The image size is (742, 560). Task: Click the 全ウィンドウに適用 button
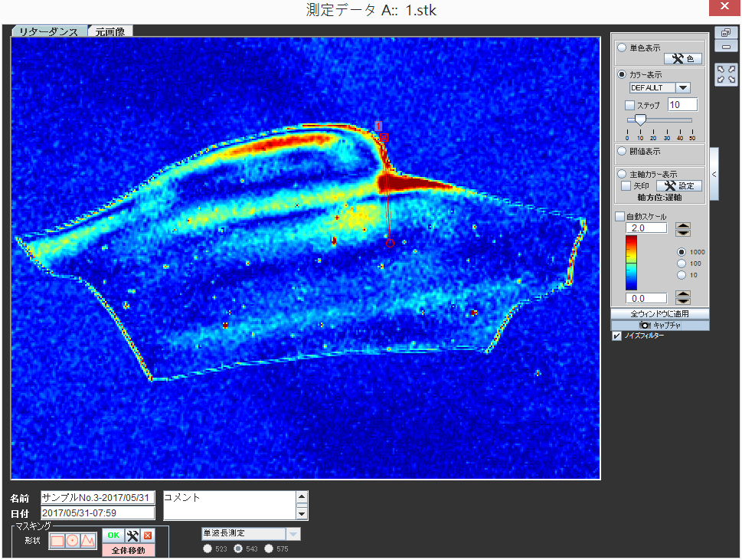point(659,314)
